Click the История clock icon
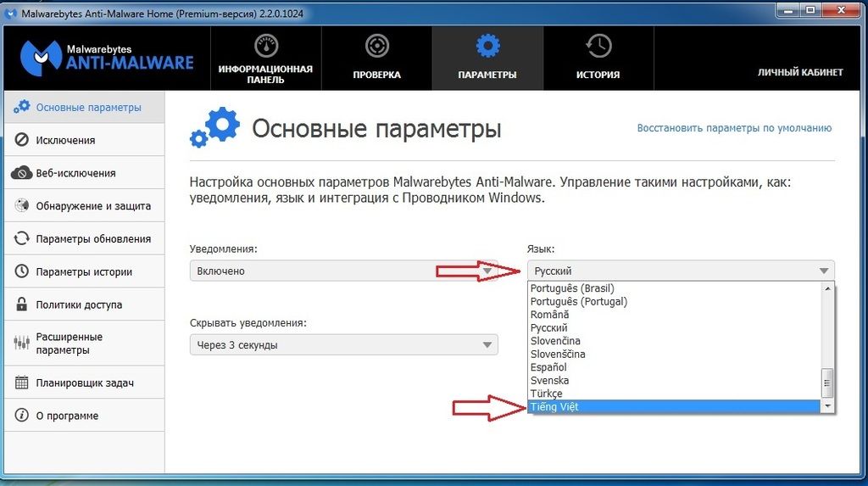Image resolution: width=868 pixels, height=486 pixels. [x=598, y=46]
